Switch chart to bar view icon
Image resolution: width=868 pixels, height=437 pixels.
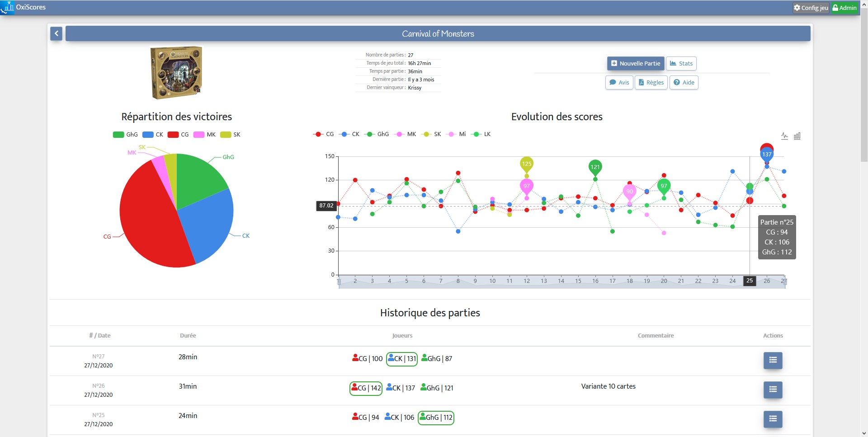[x=797, y=136]
